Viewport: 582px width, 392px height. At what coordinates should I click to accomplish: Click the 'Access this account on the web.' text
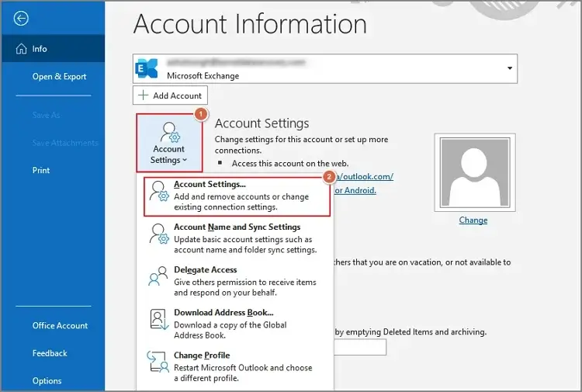click(x=290, y=163)
